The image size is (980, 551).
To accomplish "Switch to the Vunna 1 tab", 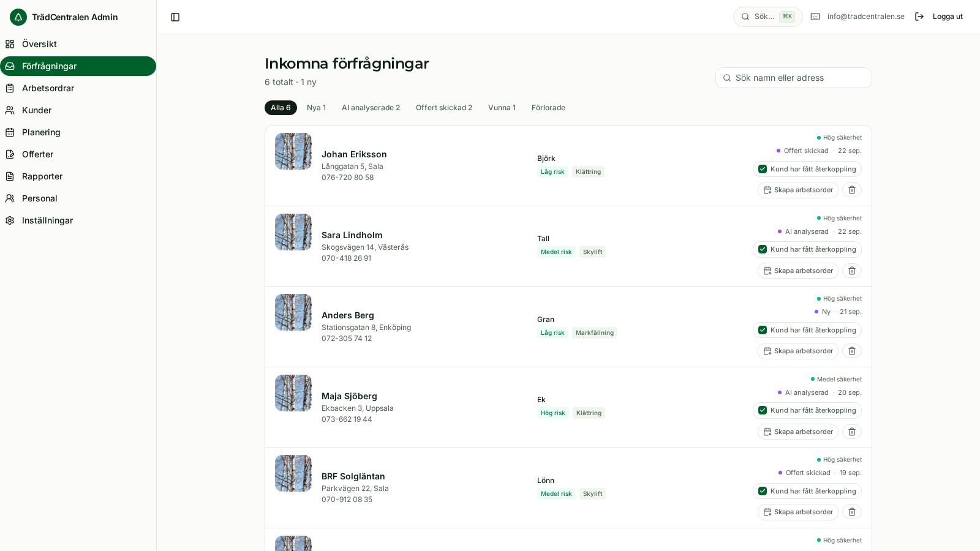I will [502, 108].
